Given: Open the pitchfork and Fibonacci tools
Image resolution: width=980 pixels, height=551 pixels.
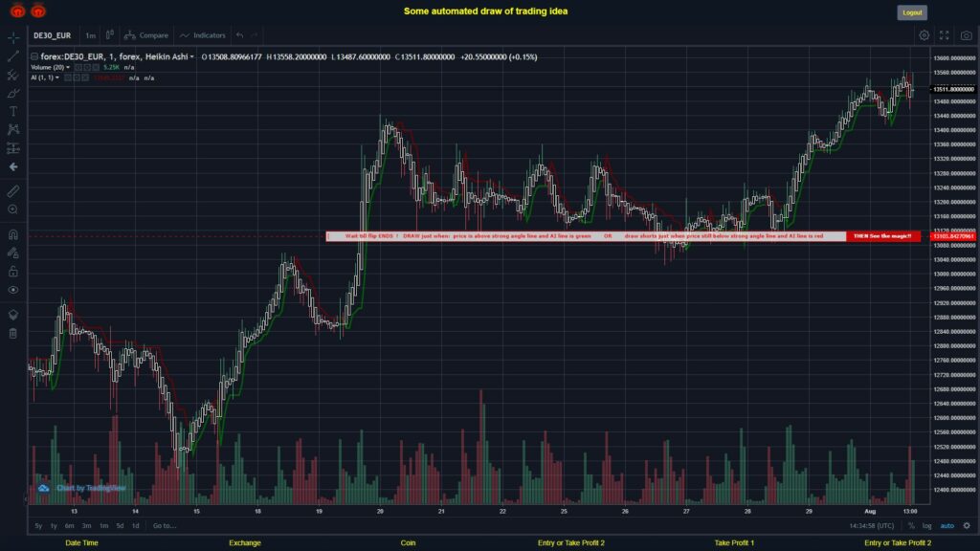Looking at the screenshot, I should [13, 75].
